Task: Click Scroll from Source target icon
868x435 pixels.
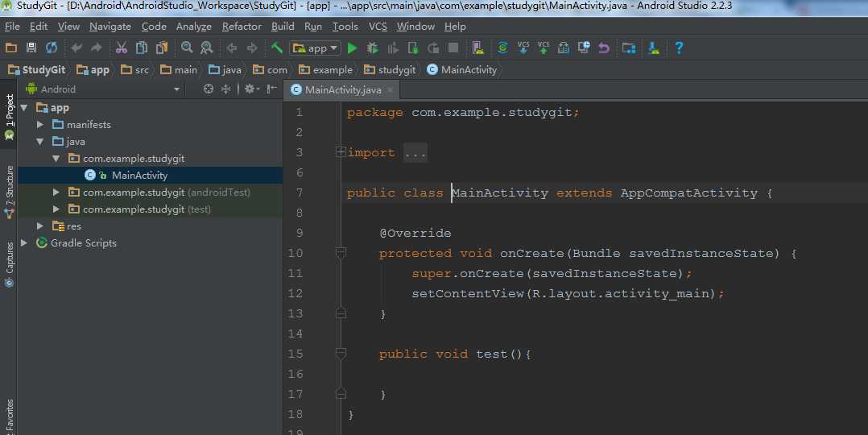Action: pos(208,89)
